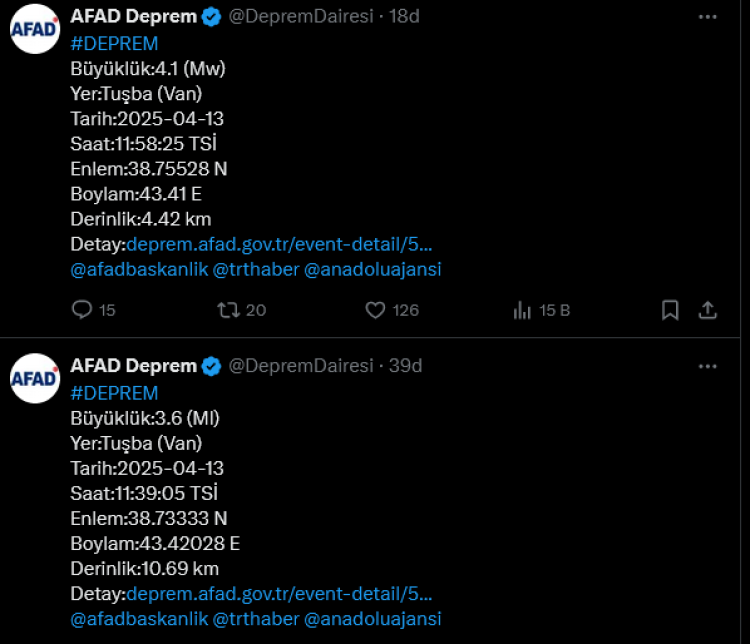
Task: Open #DEPREM hashtag in first tweet
Action: click(114, 43)
